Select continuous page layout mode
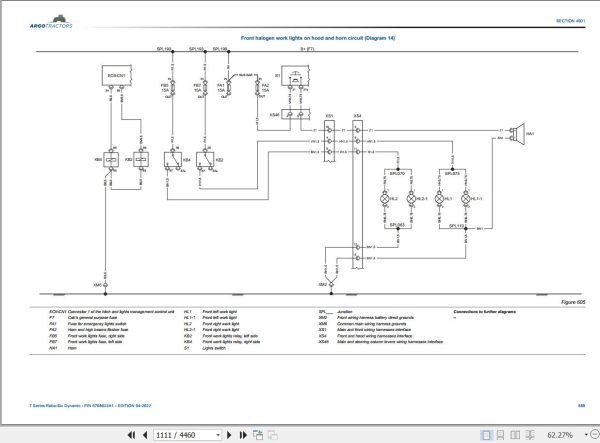Viewport: 600px width, 443px height. 500,435
